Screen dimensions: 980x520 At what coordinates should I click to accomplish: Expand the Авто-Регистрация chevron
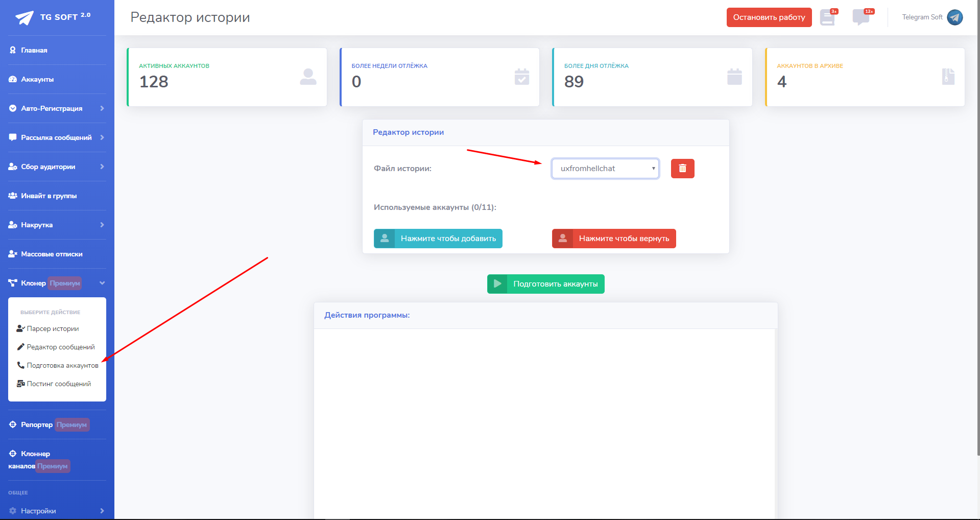[102, 108]
